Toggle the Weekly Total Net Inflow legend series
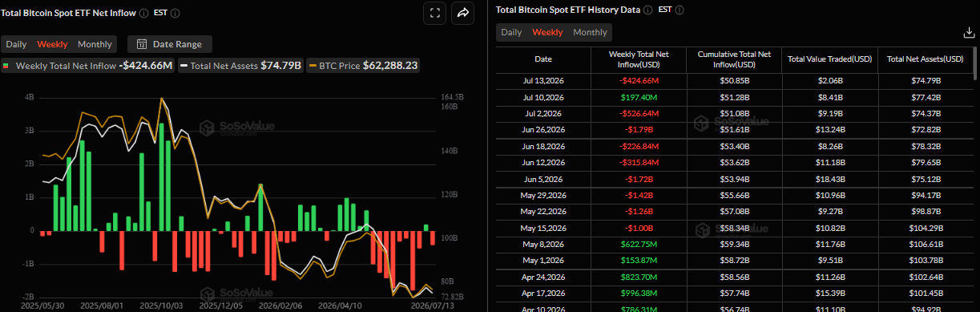The image size is (980, 312). click(x=87, y=66)
